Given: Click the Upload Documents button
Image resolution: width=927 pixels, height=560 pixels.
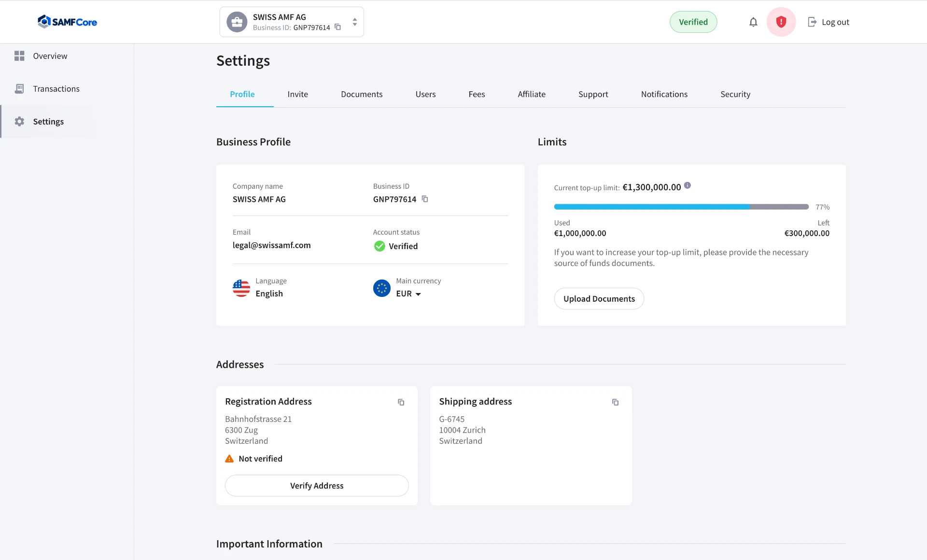Looking at the screenshot, I should 599,299.
